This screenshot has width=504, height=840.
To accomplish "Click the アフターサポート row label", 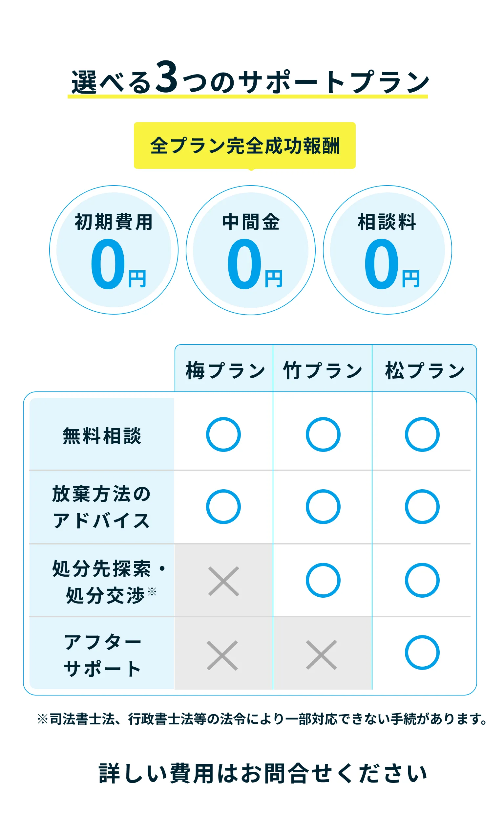I will pos(102,655).
